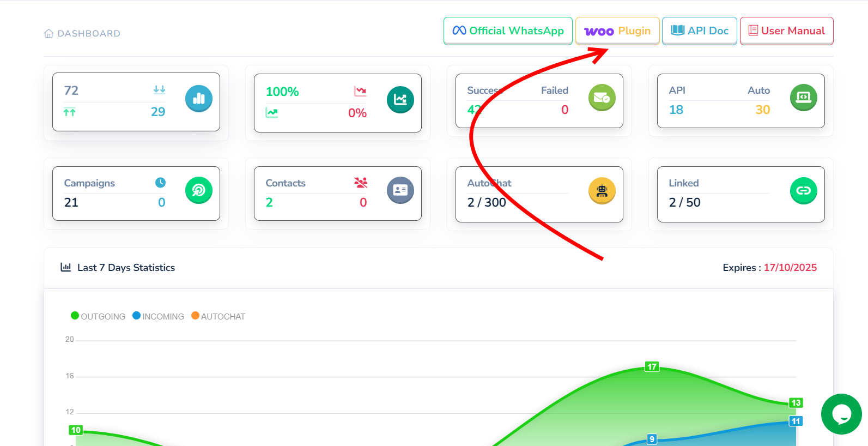Click the yellow robot icon in the AutoChat card
Viewport: 868px width, 446px height.
click(x=602, y=191)
